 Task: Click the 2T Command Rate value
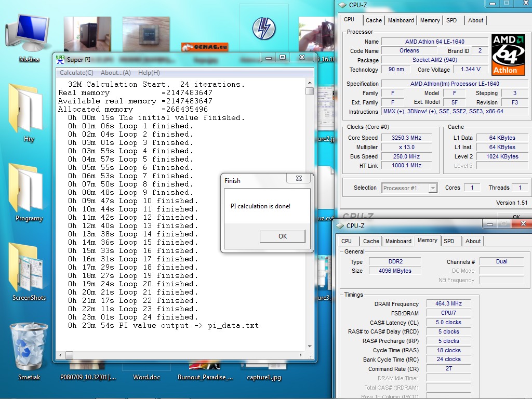click(448, 368)
